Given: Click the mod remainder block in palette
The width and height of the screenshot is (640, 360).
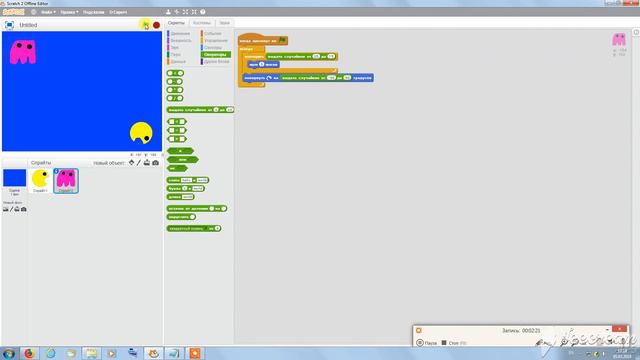Looking at the screenshot, I should pyautogui.click(x=197, y=209).
